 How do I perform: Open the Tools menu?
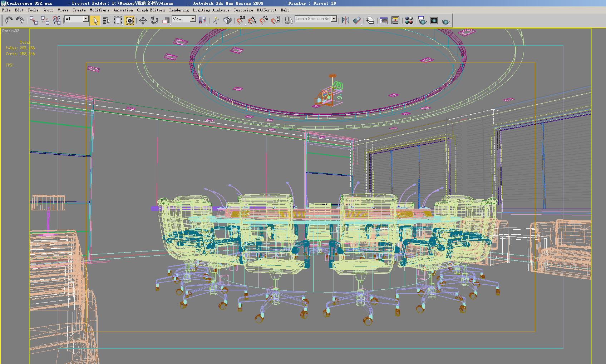tap(33, 10)
